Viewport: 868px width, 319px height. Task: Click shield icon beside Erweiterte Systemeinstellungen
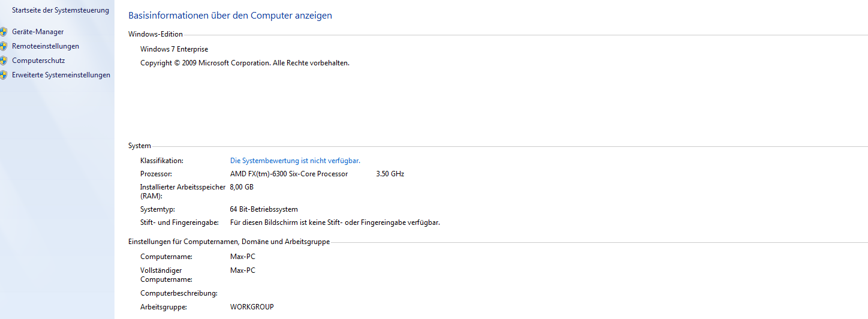(3, 75)
